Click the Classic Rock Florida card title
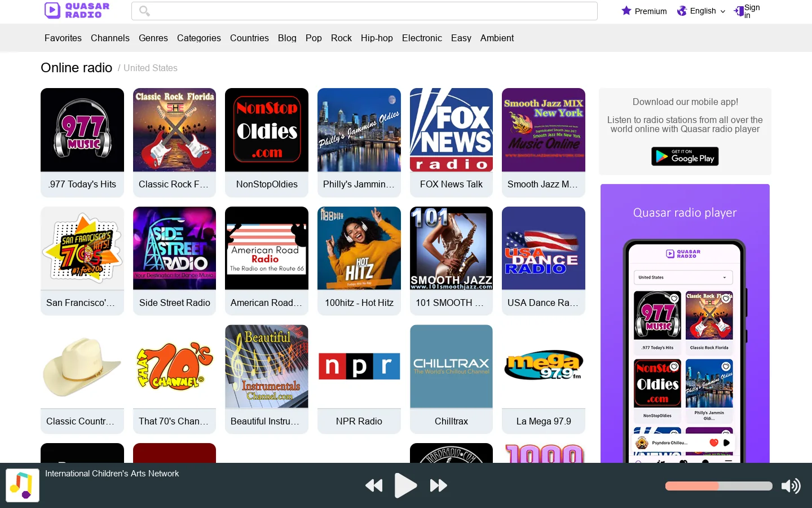This screenshot has height=508, width=812. (174, 184)
